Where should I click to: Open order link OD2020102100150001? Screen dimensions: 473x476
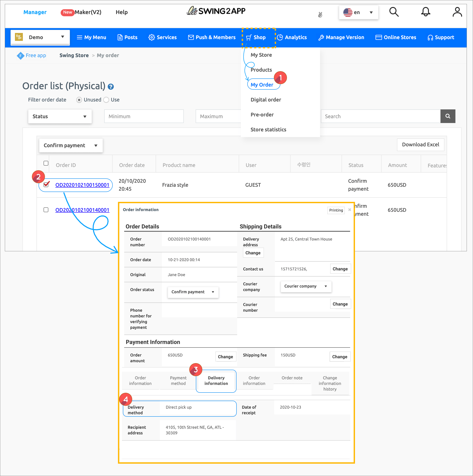(x=82, y=185)
